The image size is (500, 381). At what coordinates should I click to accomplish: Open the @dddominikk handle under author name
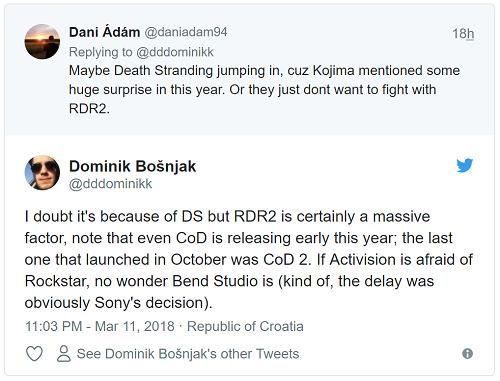[110, 184]
